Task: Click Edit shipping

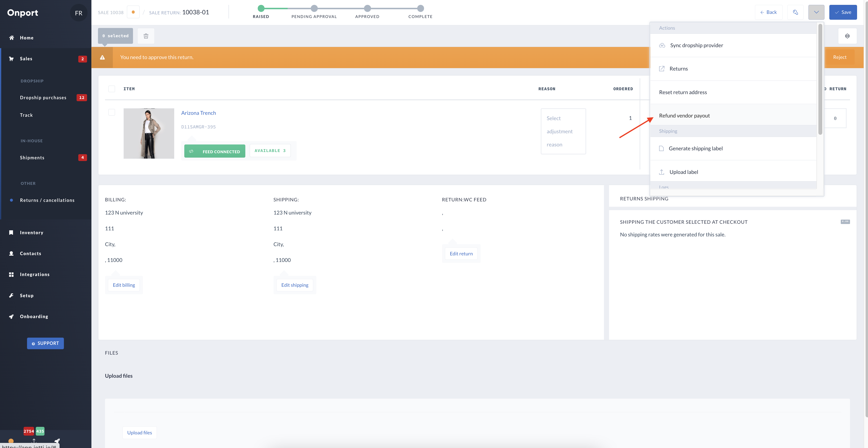Action: coord(294,285)
